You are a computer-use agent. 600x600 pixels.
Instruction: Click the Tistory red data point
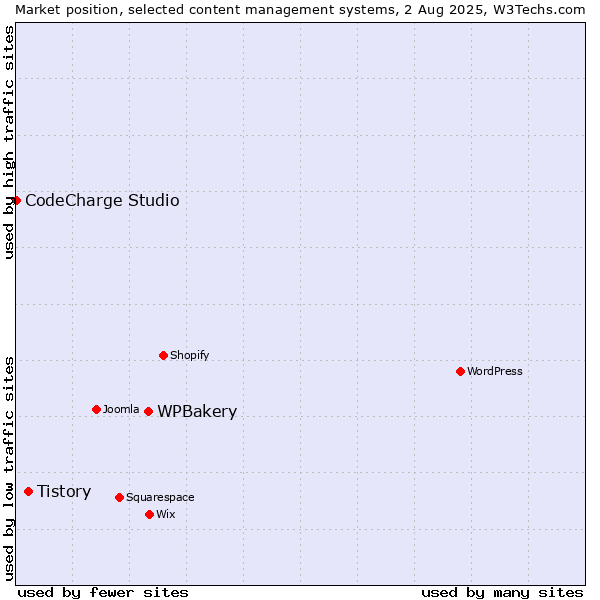coord(29,491)
